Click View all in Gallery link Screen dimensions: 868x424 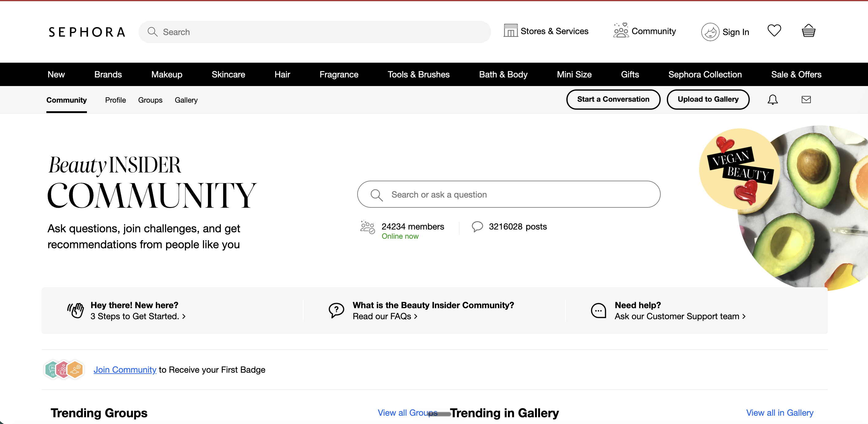(780, 413)
